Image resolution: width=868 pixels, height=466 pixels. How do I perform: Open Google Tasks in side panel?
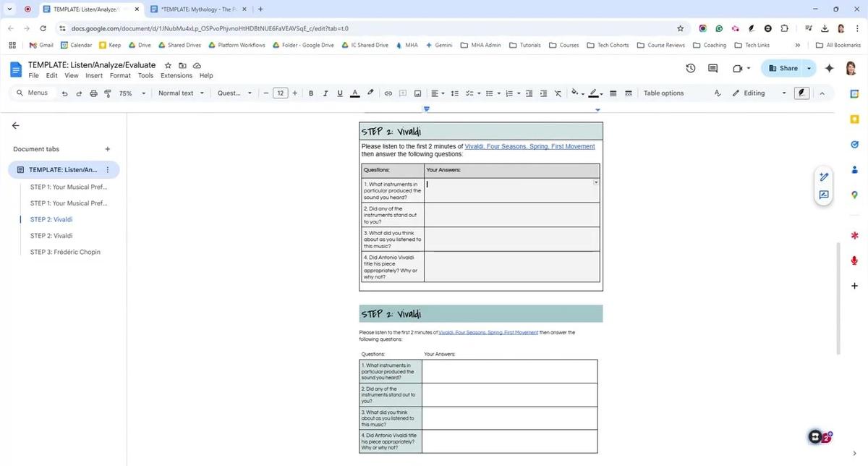(854, 144)
